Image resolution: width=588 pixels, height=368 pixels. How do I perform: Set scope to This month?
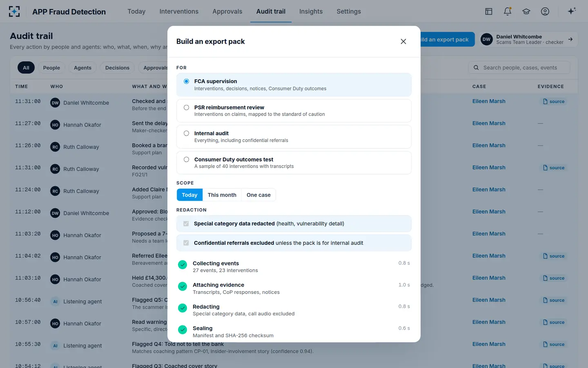(222, 195)
